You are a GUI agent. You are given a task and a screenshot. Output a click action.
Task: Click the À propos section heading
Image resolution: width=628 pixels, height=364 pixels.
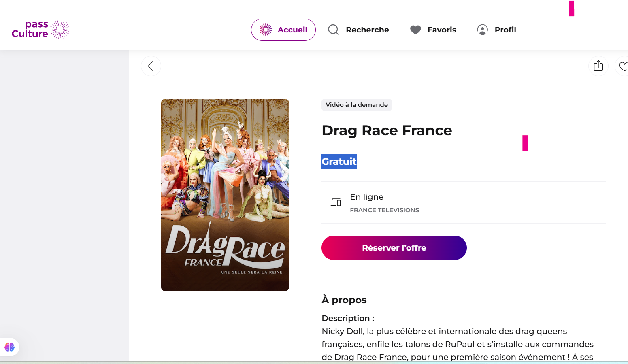[344, 300]
